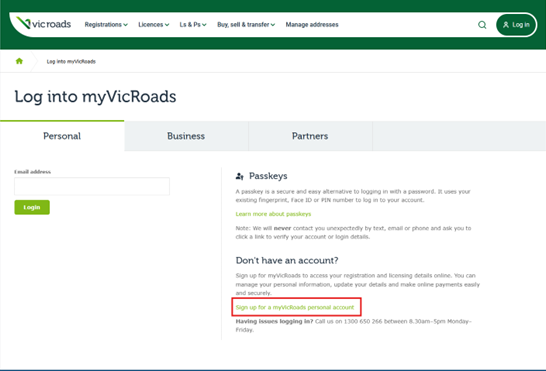Screen dimensions: 546x371
Task: Click the Don't have an account? heading
Action: pos(287,261)
